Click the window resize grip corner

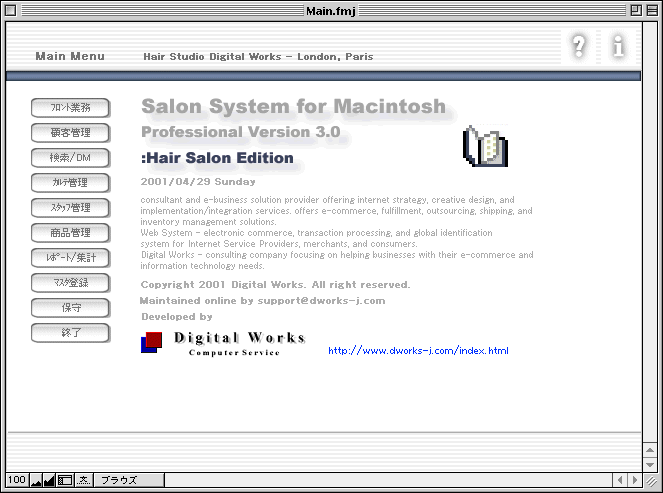[651, 480]
